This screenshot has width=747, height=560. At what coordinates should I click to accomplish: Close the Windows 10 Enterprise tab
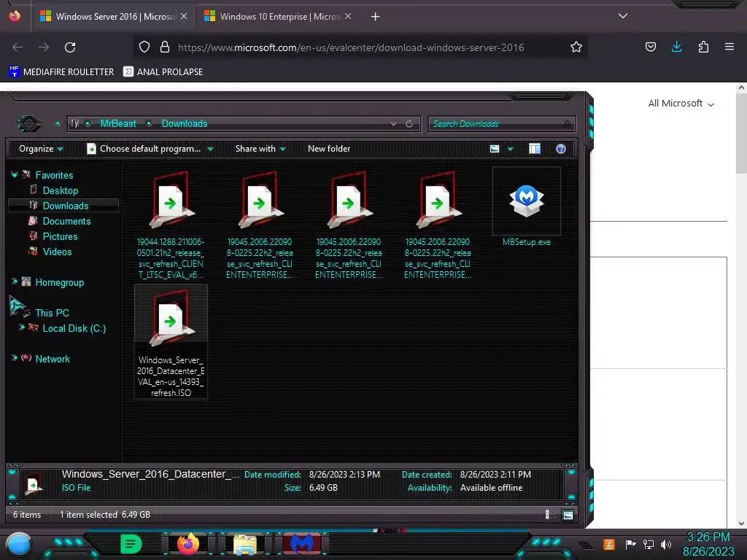tap(348, 16)
